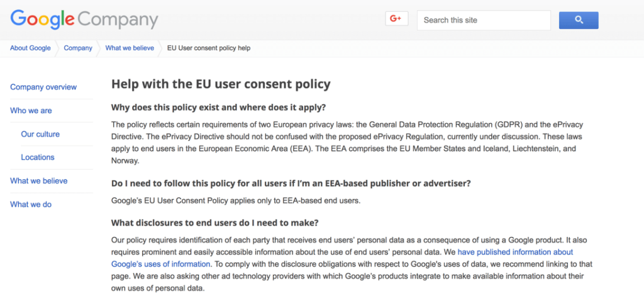
Task: Select Who we are sidebar item
Action: click(x=31, y=111)
